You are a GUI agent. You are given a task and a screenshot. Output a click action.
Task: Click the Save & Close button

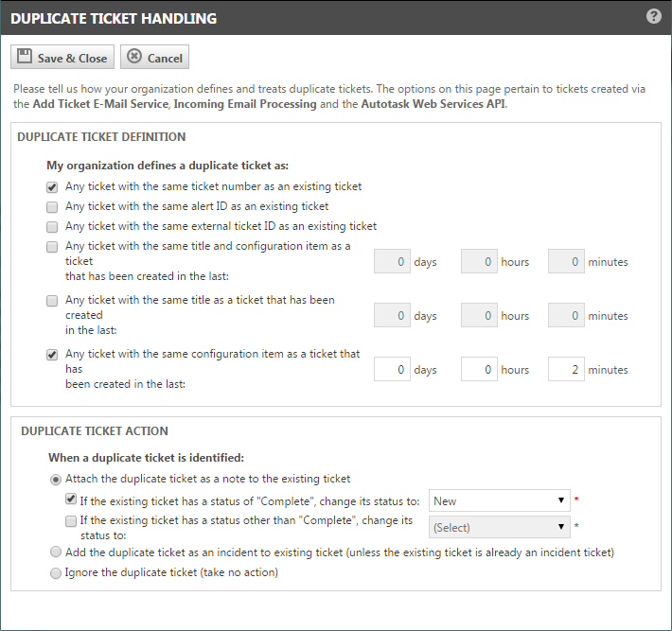coord(62,57)
